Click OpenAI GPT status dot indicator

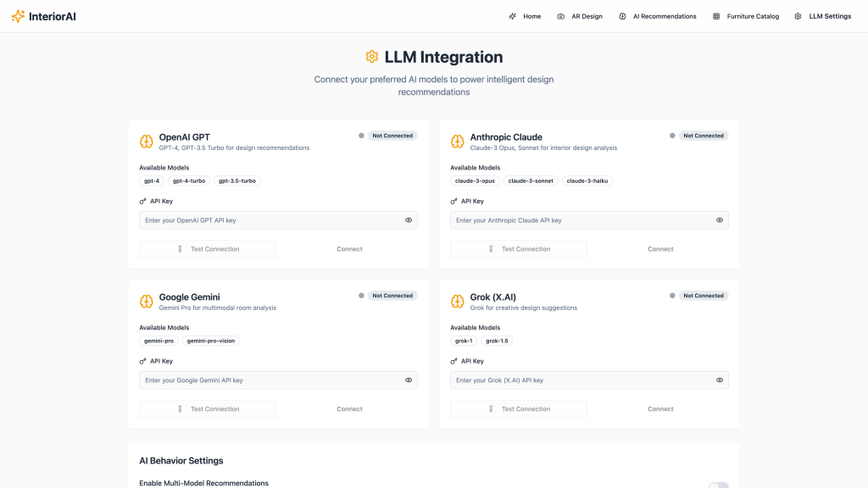(x=361, y=136)
